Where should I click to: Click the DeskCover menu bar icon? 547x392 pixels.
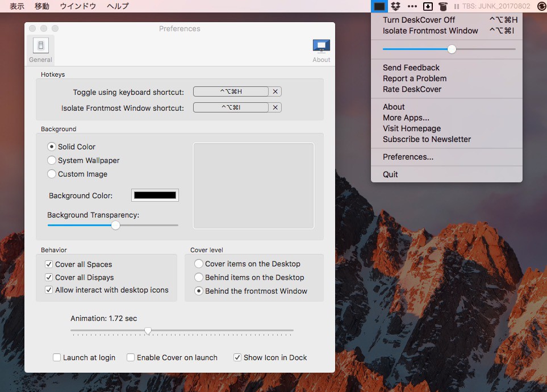click(379, 6)
